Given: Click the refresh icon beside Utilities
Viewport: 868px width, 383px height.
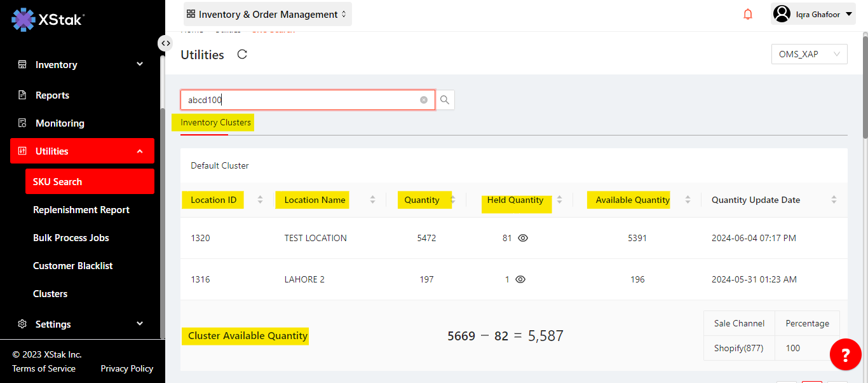Looking at the screenshot, I should [242, 55].
